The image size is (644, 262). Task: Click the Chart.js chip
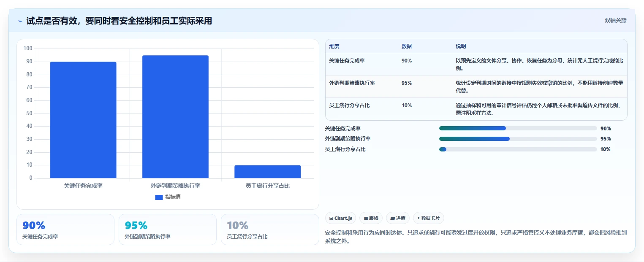340,218
